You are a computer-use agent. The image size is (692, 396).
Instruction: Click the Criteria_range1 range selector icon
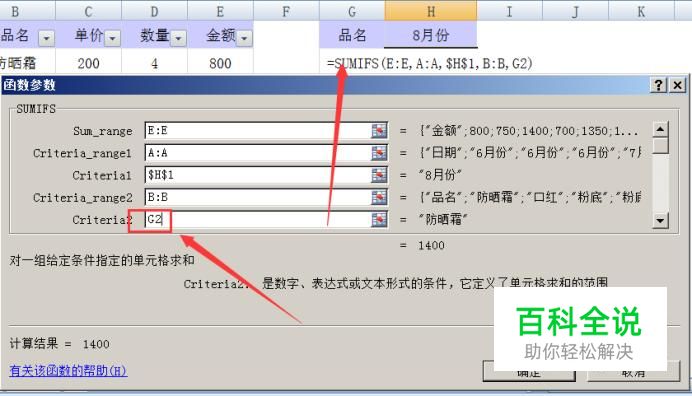pyautogui.click(x=379, y=153)
